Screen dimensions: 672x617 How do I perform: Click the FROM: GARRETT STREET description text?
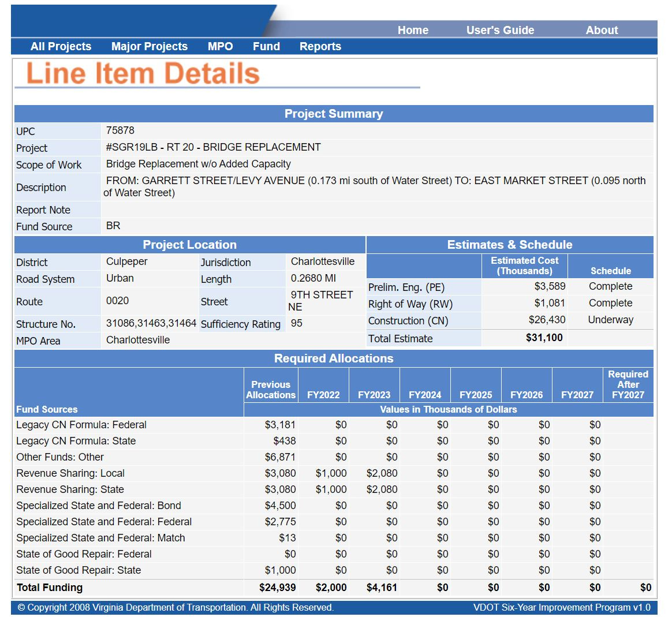point(375,186)
